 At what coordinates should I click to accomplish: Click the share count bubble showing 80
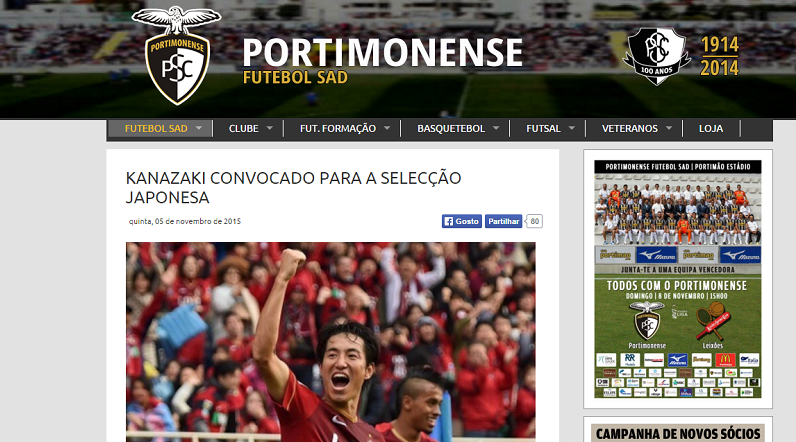(x=534, y=221)
